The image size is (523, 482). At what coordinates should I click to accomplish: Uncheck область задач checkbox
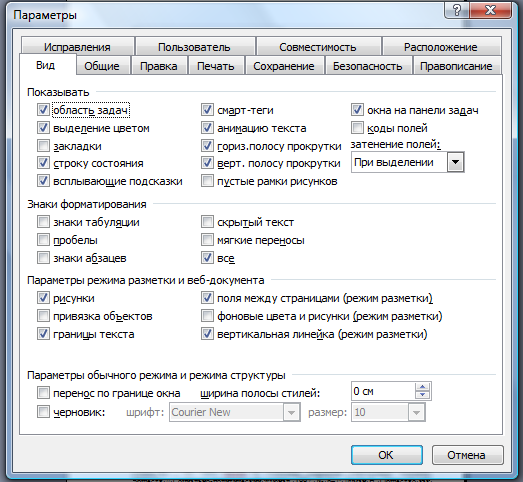[x=43, y=110]
